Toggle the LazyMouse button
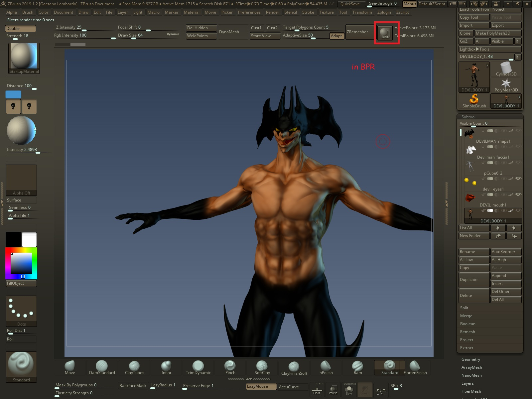Viewport: 532px width, 399px height. point(261,386)
